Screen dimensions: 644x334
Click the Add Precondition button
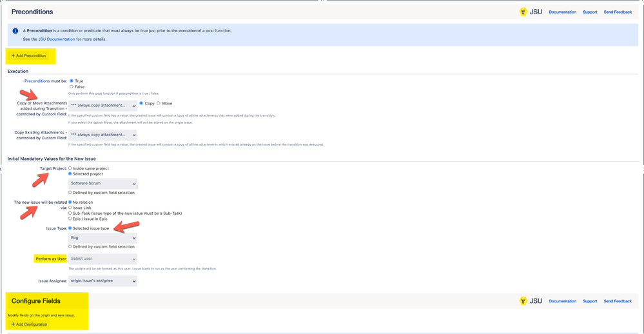[29, 55]
